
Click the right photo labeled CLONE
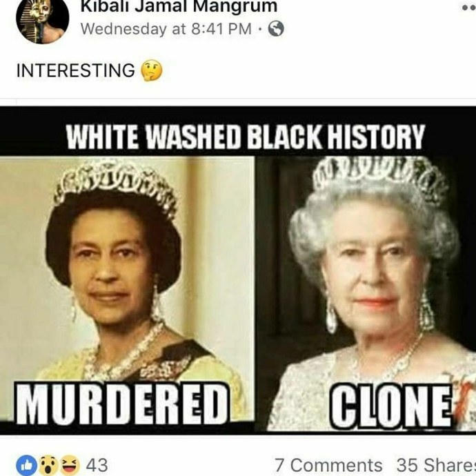tap(366, 294)
